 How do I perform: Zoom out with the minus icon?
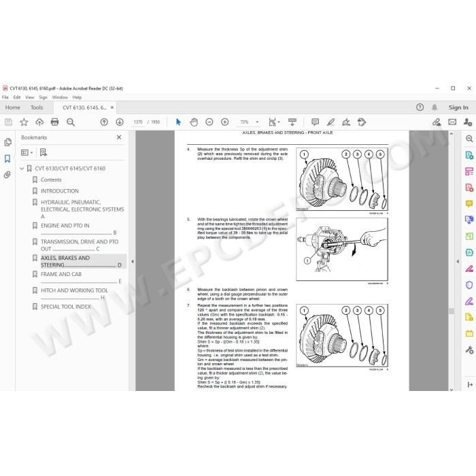pyautogui.click(x=209, y=122)
